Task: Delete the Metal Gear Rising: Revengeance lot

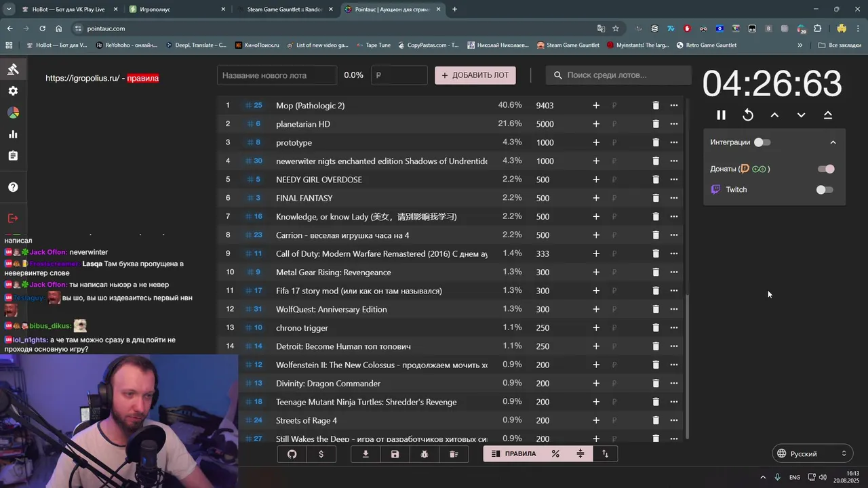Action: click(656, 272)
